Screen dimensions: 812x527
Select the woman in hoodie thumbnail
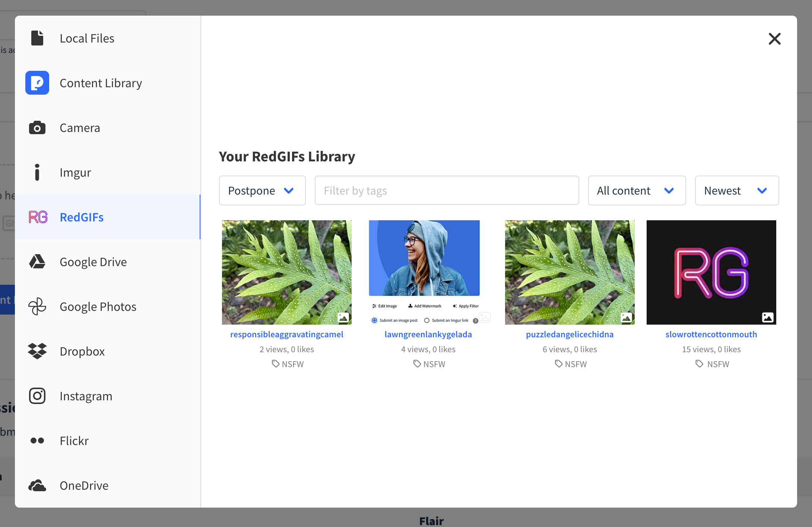pos(428,272)
